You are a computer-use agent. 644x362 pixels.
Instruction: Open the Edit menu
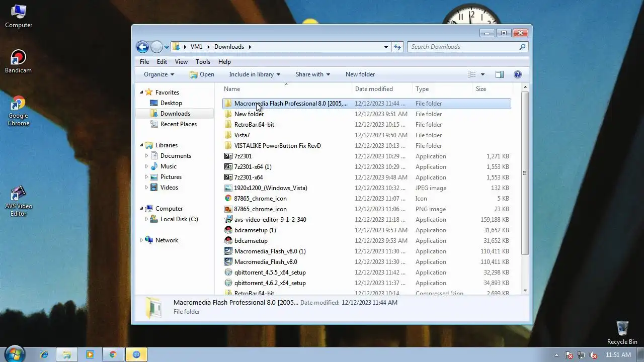point(162,62)
